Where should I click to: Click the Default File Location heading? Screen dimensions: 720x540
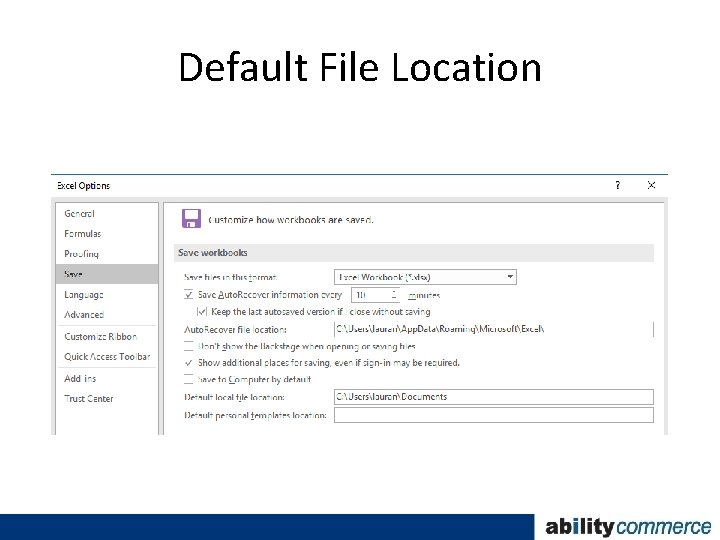(x=360, y=68)
